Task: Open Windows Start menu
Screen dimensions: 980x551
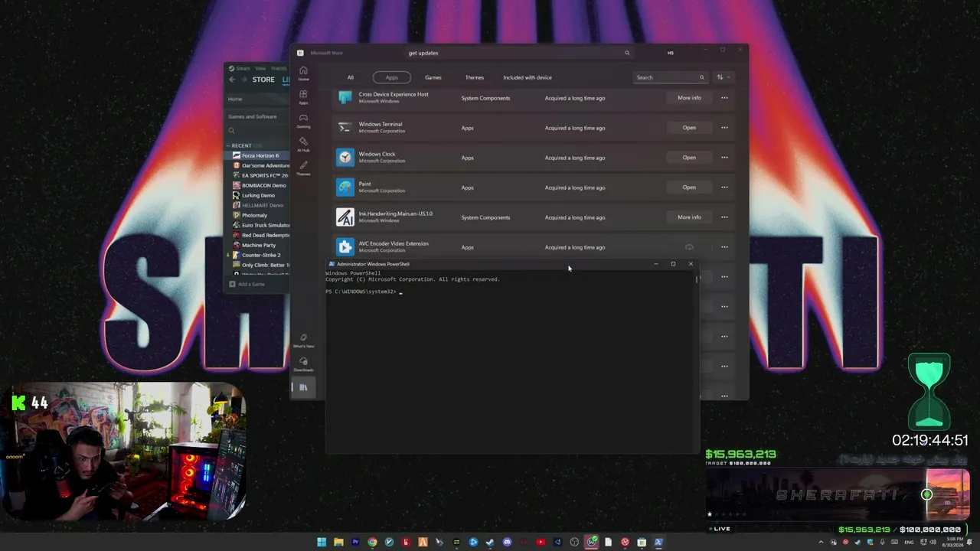Action: tap(322, 543)
